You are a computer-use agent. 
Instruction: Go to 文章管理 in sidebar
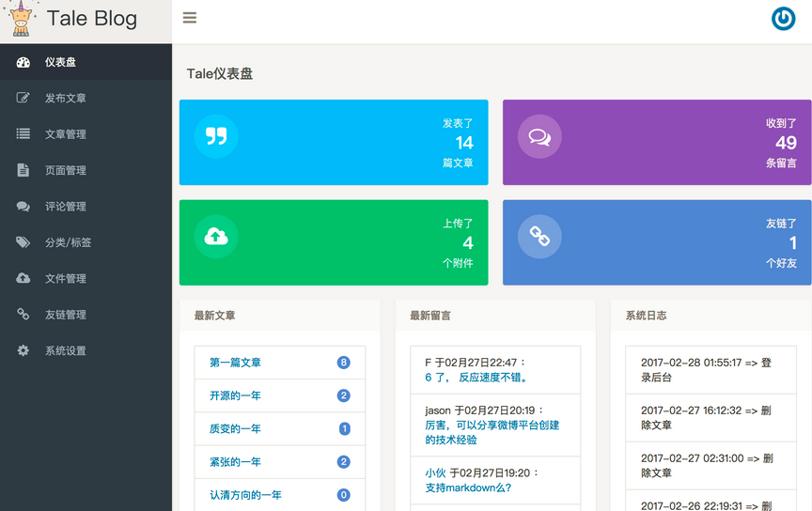[86, 134]
